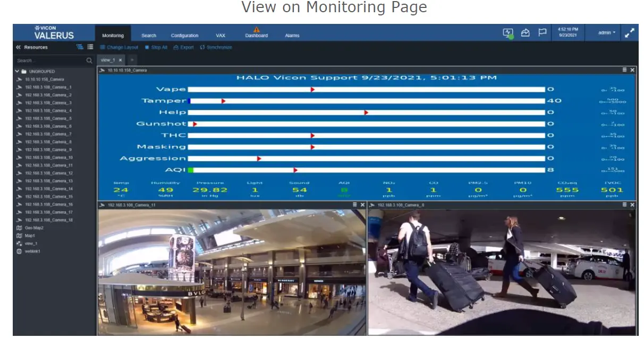
Task: Open the Configuration tab
Action: (x=185, y=36)
